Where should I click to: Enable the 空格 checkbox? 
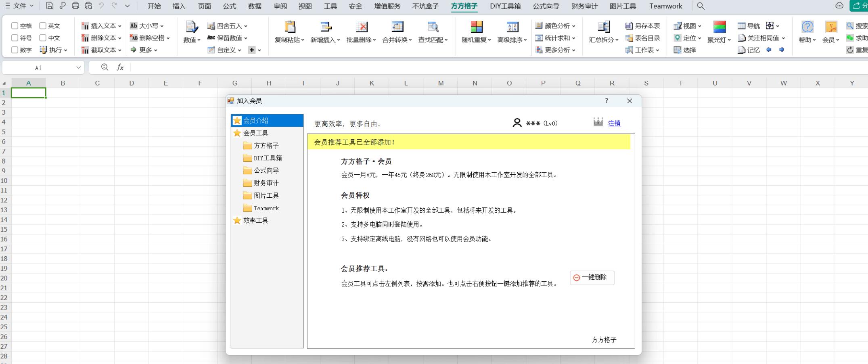coord(15,25)
